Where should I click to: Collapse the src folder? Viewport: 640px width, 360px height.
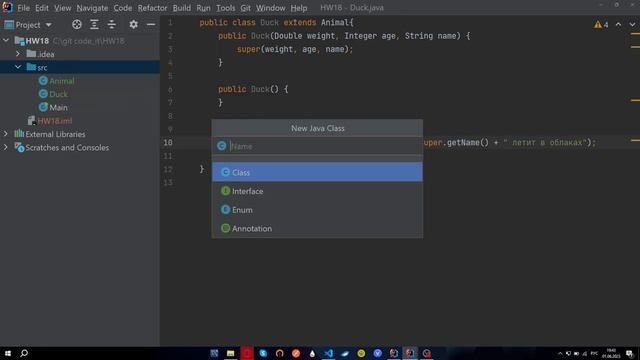18,67
